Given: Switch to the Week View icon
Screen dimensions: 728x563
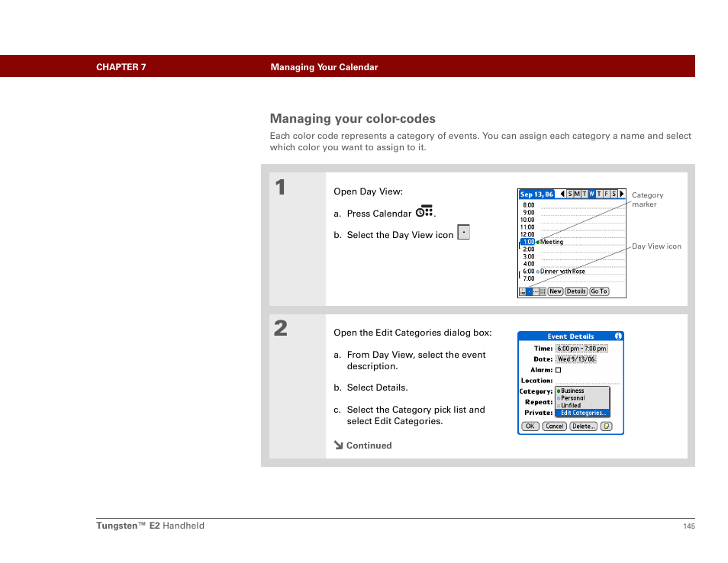Looking at the screenshot, I should [536, 291].
